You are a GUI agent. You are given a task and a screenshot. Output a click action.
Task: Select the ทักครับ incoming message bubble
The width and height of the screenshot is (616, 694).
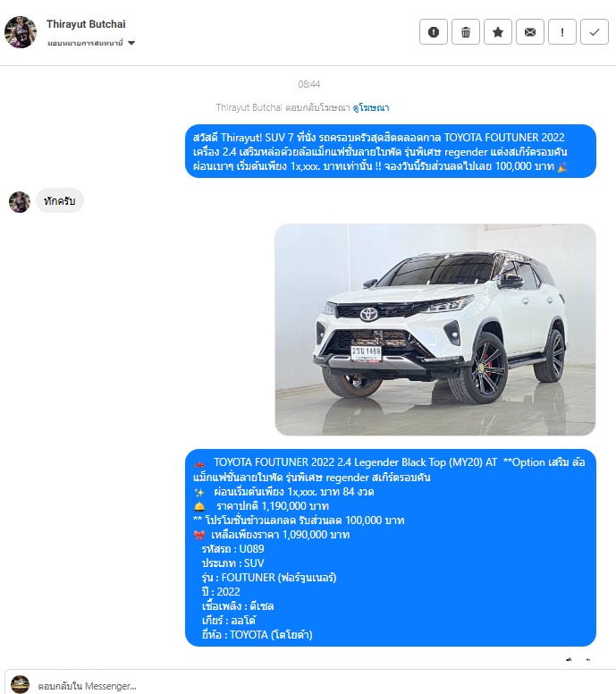[60, 201]
